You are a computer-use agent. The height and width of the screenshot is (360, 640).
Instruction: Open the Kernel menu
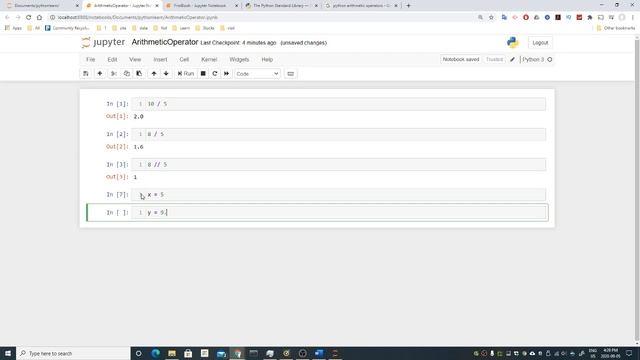(x=209, y=60)
